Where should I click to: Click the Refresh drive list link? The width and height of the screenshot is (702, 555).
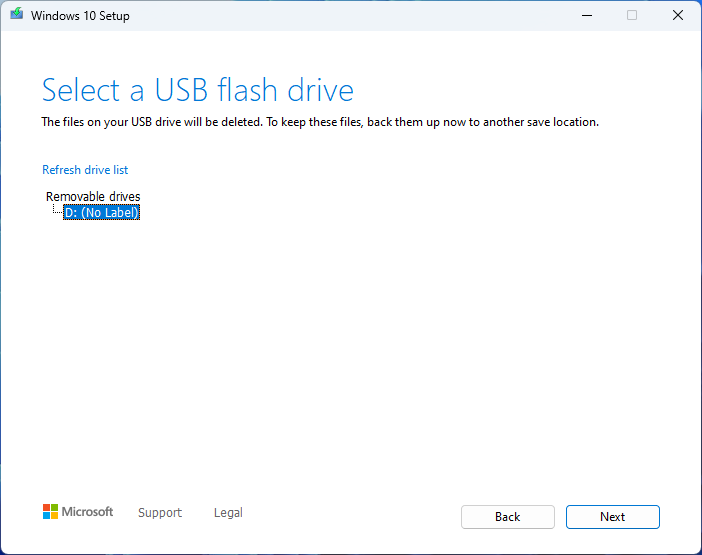pyautogui.click(x=85, y=170)
